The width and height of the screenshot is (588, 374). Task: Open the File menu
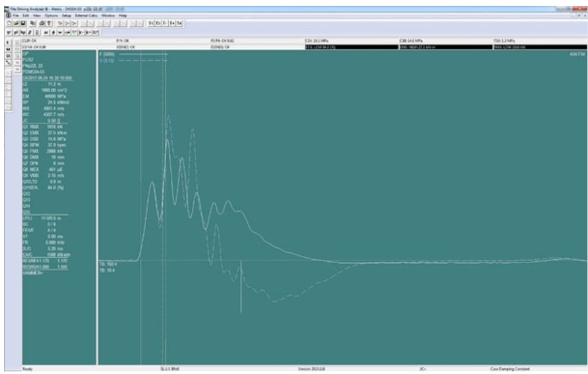[15, 15]
